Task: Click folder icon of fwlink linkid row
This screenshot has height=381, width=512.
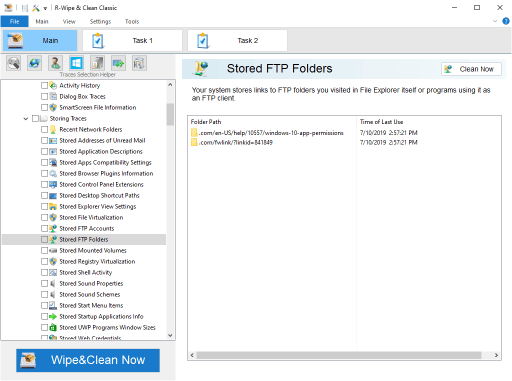Action: (x=194, y=142)
